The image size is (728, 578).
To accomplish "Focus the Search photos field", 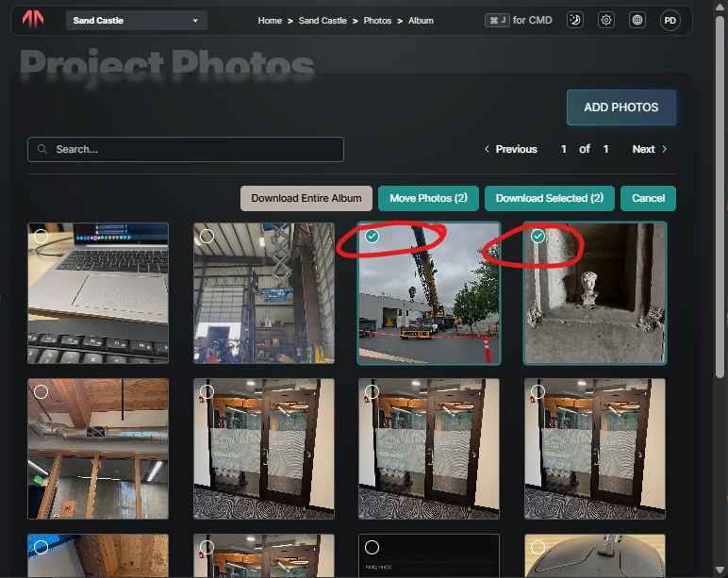I will coord(185,150).
